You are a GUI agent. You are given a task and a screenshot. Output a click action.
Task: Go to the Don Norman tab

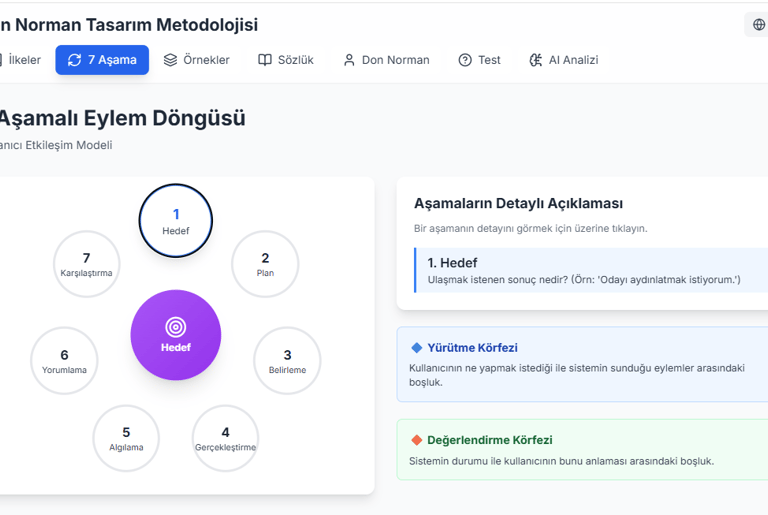coord(386,60)
